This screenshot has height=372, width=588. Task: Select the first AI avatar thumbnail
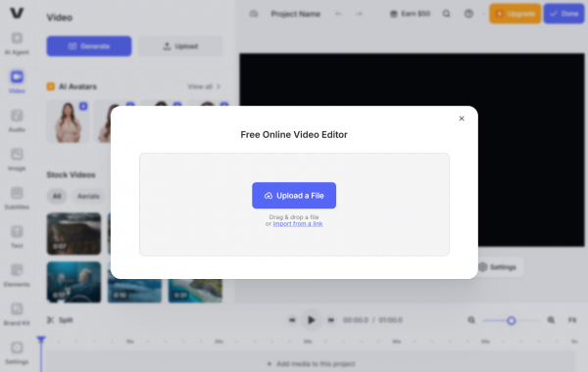(x=68, y=121)
